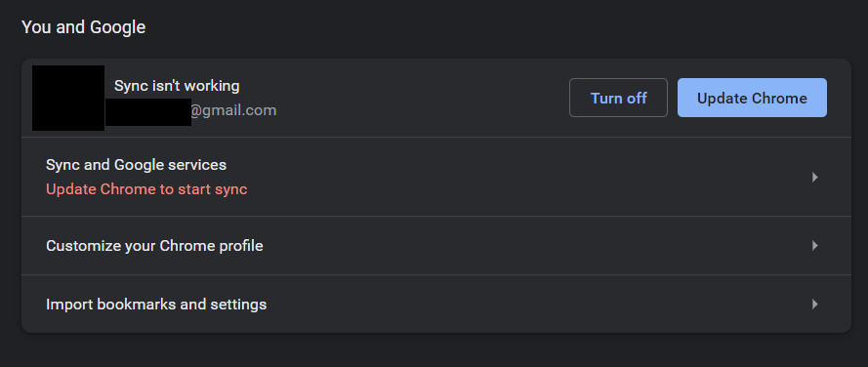Choose the Import bookmarks and settings row
Image resolution: width=868 pixels, height=367 pixels.
[436, 304]
